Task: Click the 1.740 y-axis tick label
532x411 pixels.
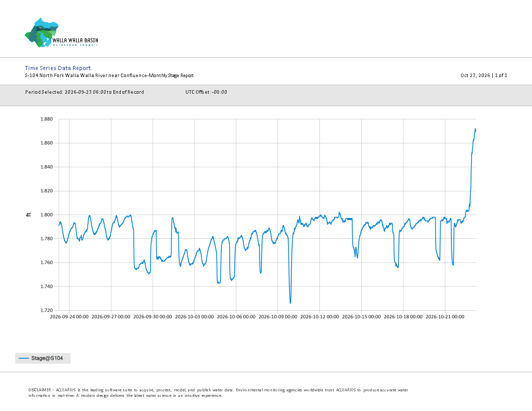Action: 46,286
